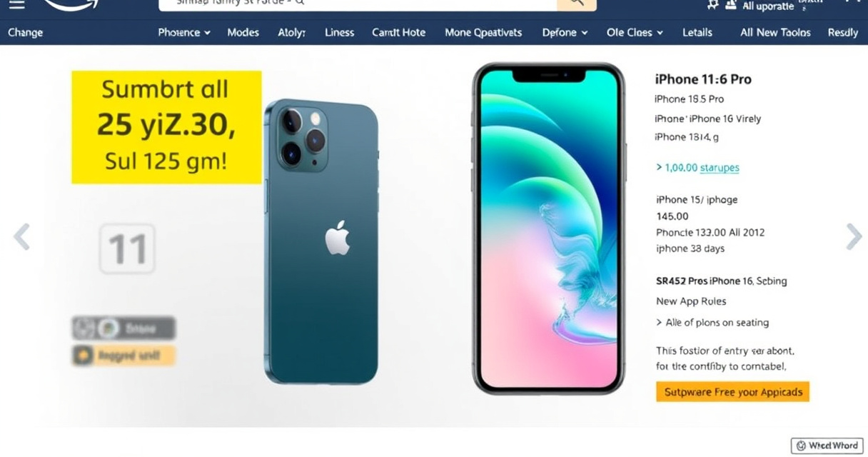Select the Modes menu item
868x457 pixels.
tap(243, 32)
